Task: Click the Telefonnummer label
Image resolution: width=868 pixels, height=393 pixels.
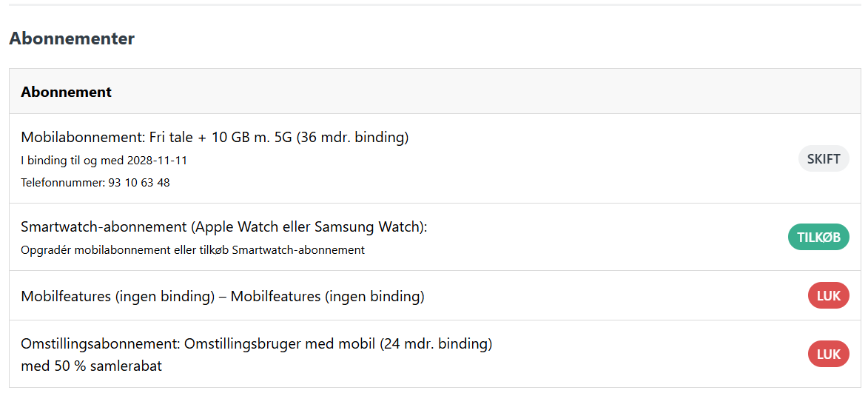Action: [62, 182]
